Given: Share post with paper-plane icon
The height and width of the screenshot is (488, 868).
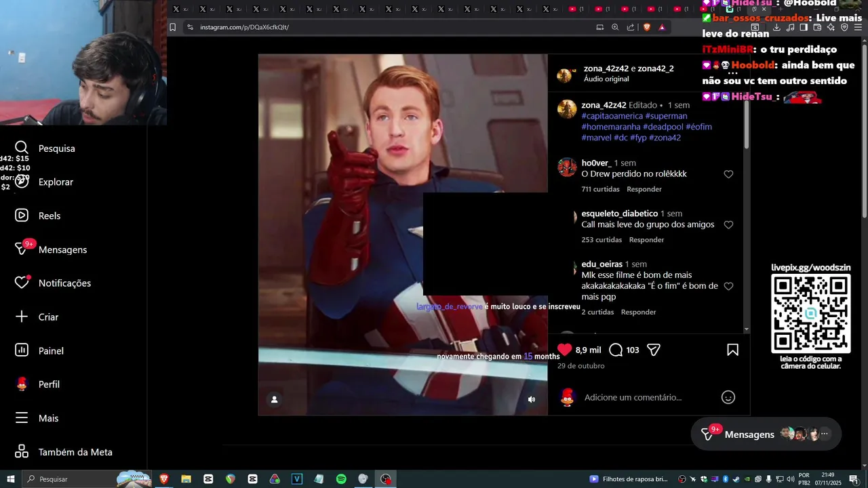Looking at the screenshot, I should click(x=654, y=350).
